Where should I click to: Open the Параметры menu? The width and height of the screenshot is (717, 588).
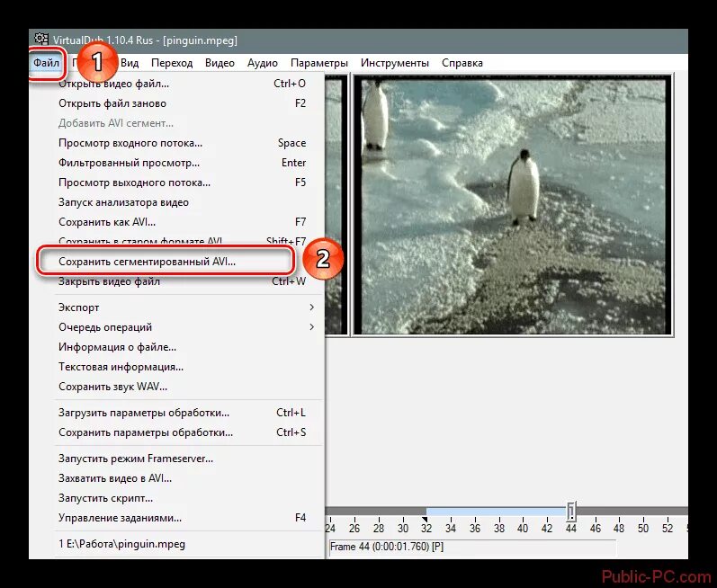coord(319,63)
